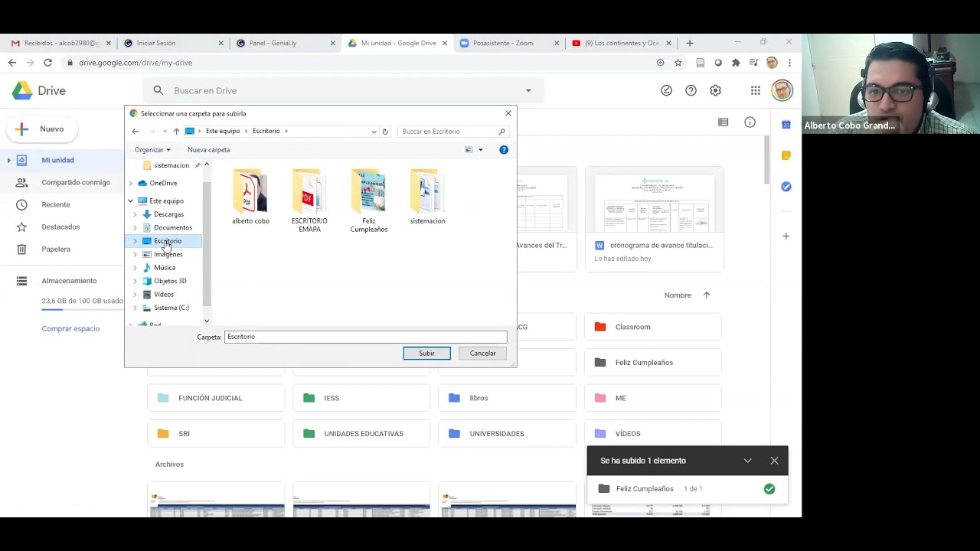Viewport: 980px width, 551px height.
Task: Select OneDrive in the folder tree
Action: (x=162, y=183)
